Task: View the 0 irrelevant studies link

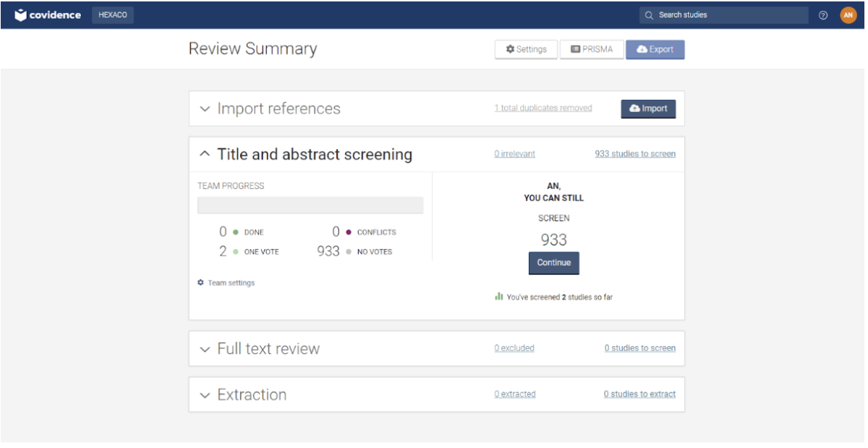Action: [x=514, y=154]
